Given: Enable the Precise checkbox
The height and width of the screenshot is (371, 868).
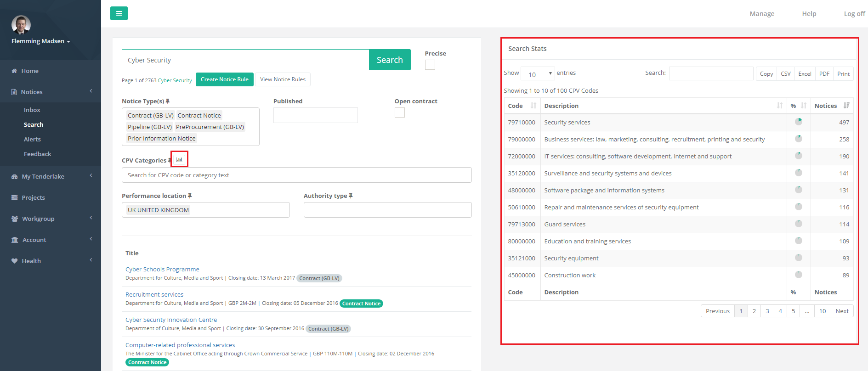Looking at the screenshot, I should click(430, 65).
